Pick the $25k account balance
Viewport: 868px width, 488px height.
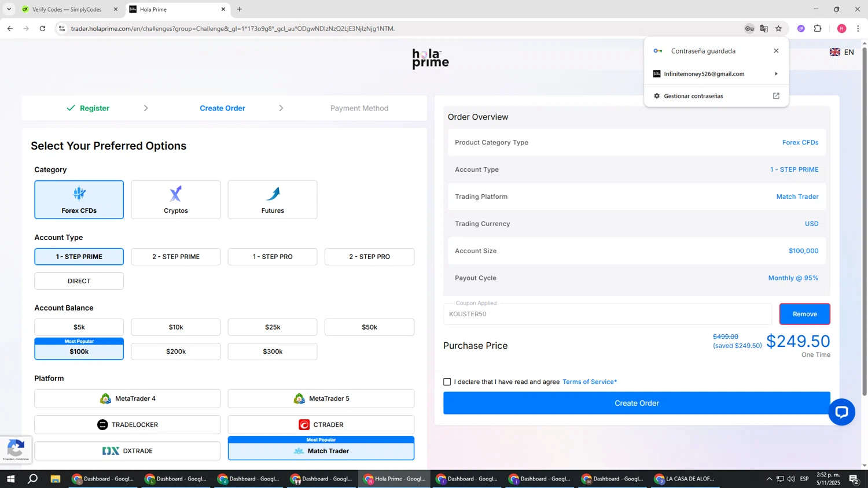273,327
